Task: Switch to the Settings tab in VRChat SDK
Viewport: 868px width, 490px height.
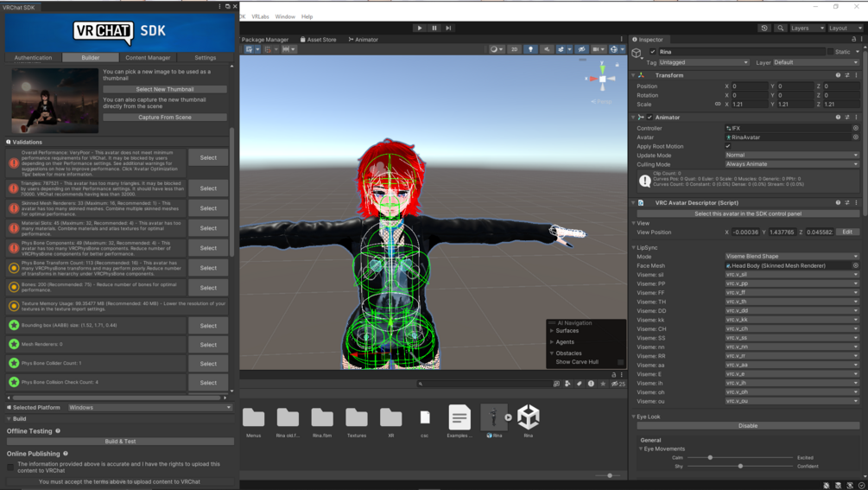Action: tap(206, 58)
